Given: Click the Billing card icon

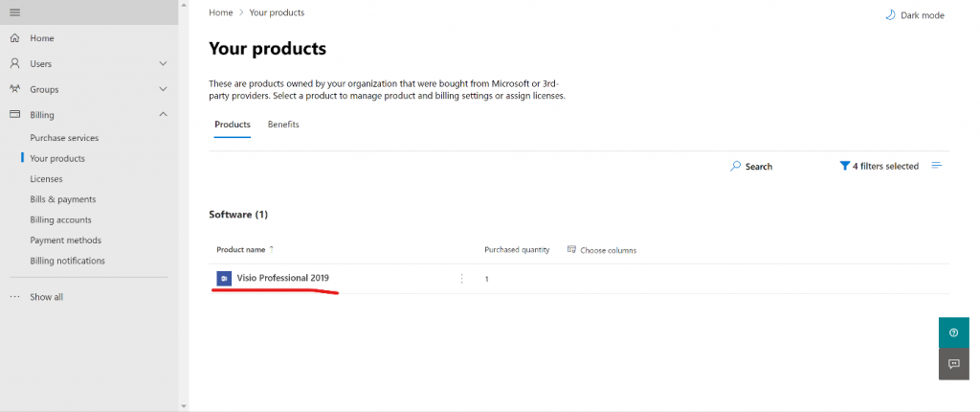Looking at the screenshot, I should pyautogui.click(x=15, y=115).
